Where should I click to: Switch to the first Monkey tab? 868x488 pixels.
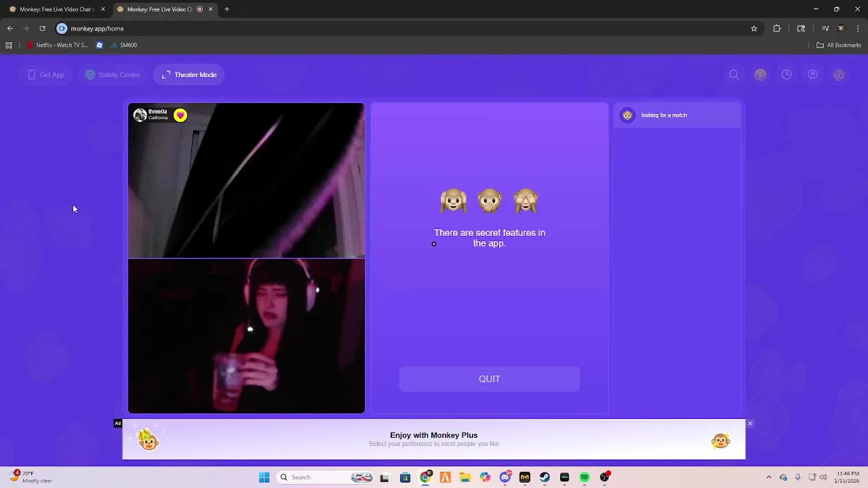56,9
